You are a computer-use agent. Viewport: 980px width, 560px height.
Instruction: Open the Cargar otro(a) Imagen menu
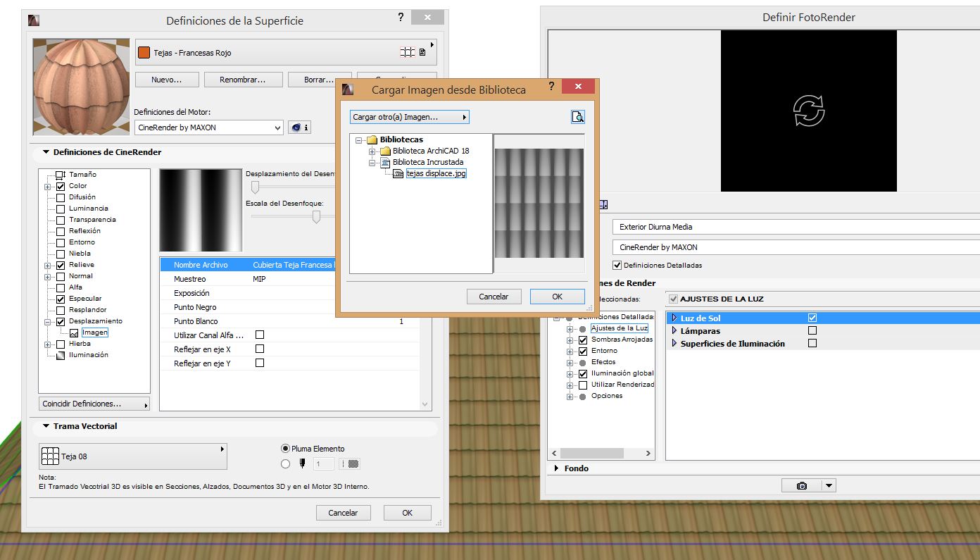(x=409, y=117)
